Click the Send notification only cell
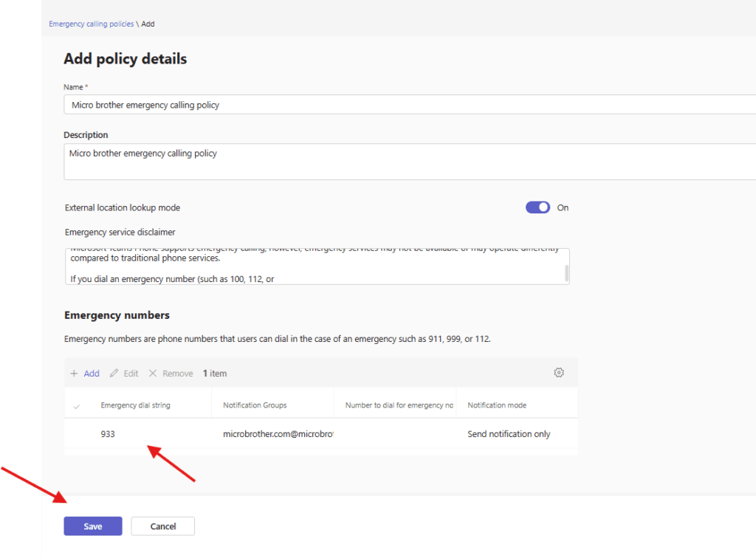This screenshot has width=756, height=556. (x=509, y=434)
